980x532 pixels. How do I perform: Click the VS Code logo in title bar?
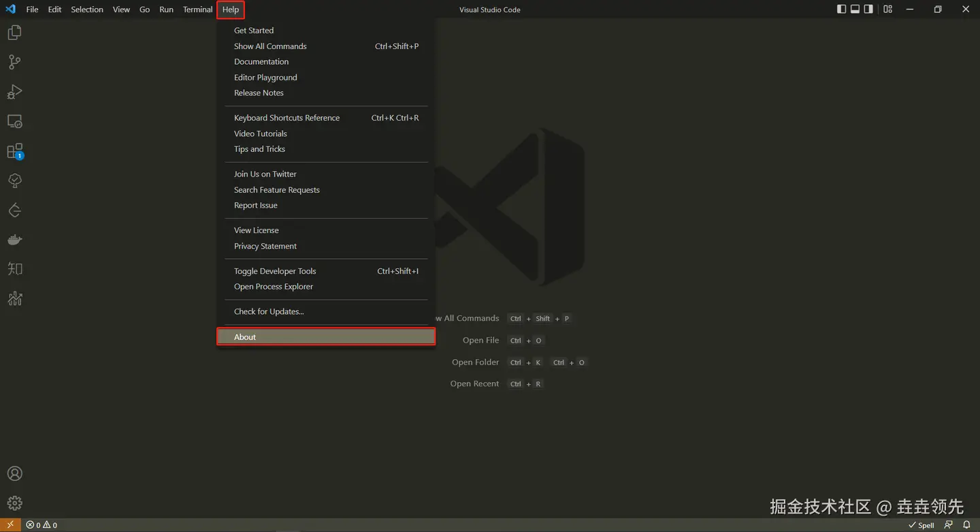10,10
